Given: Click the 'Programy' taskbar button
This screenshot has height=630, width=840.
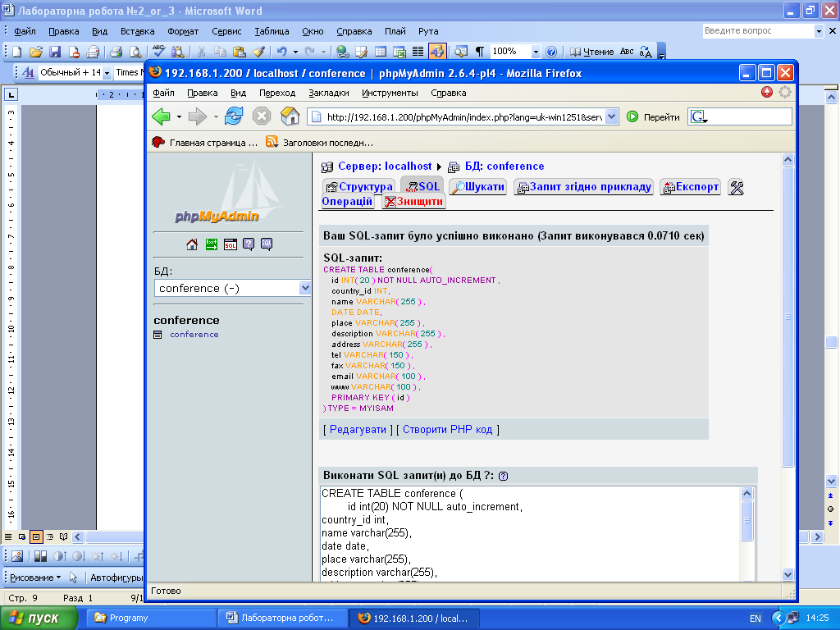Looking at the screenshot, I should (x=152, y=619).
